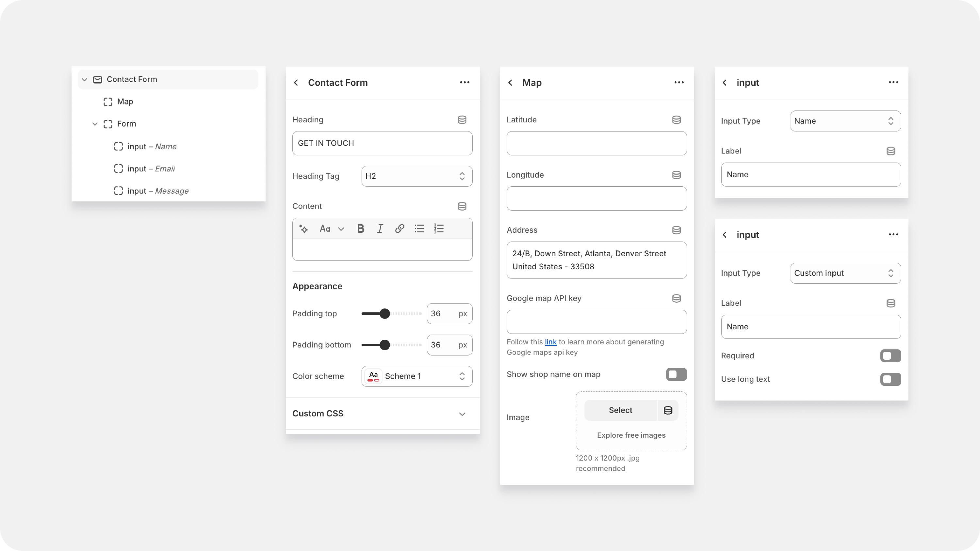Insert numbered list in Content editor

tap(439, 228)
